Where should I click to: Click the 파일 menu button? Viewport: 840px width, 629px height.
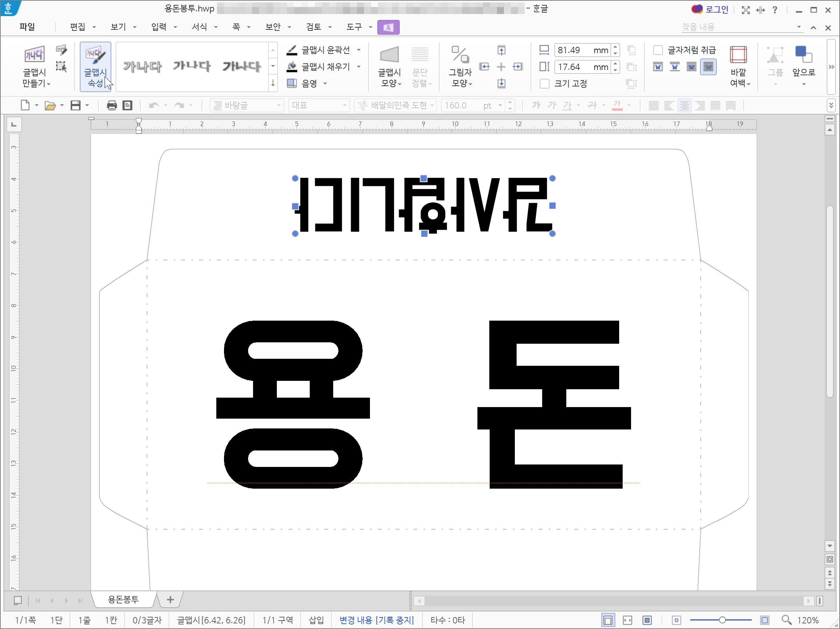pos(27,27)
